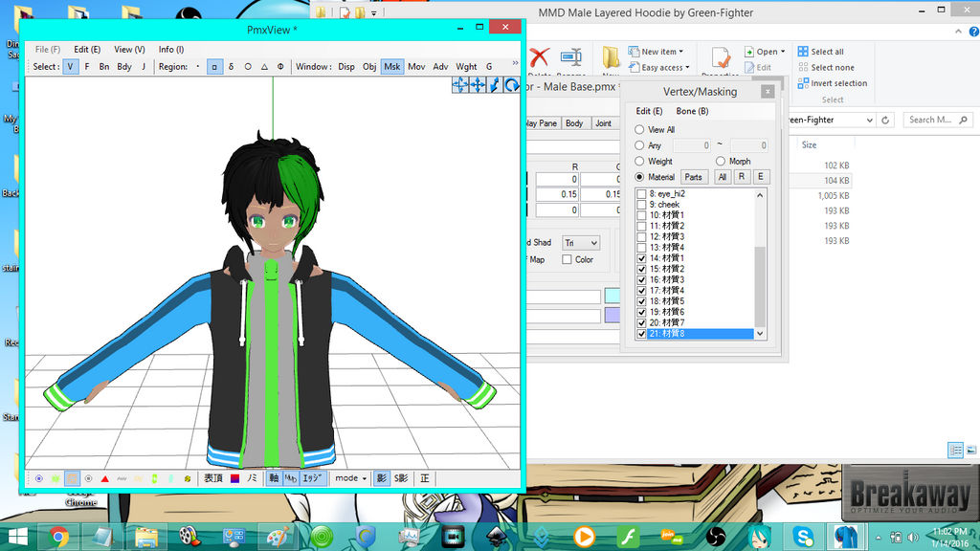Image resolution: width=980 pixels, height=551 pixels.
Task: Click the red-blue gradient square icon in bottom bar
Action: pos(235,478)
